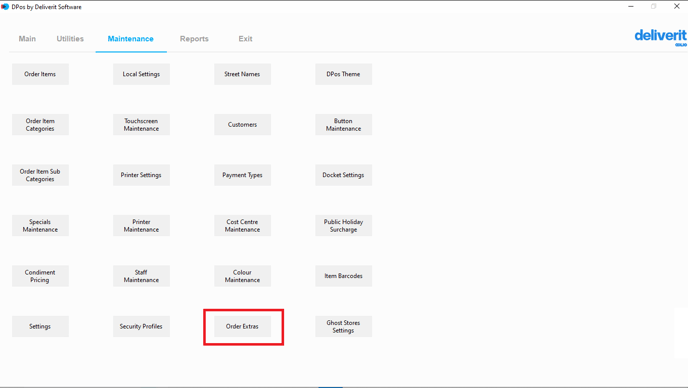Open Condiment Pricing
The width and height of the screenshot is (688, 388).
point(40,276)
